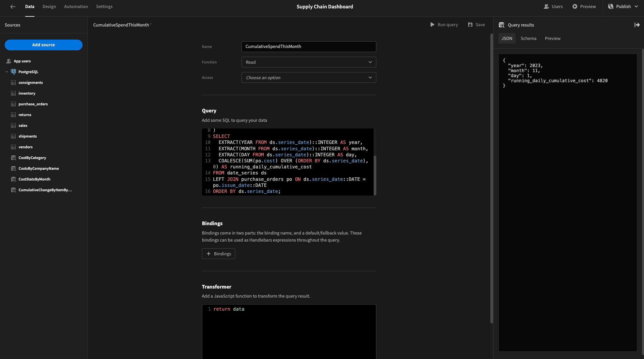Click the inventory table icon
Viewport: 644px width, 359px height.
(x=13, y=93)
